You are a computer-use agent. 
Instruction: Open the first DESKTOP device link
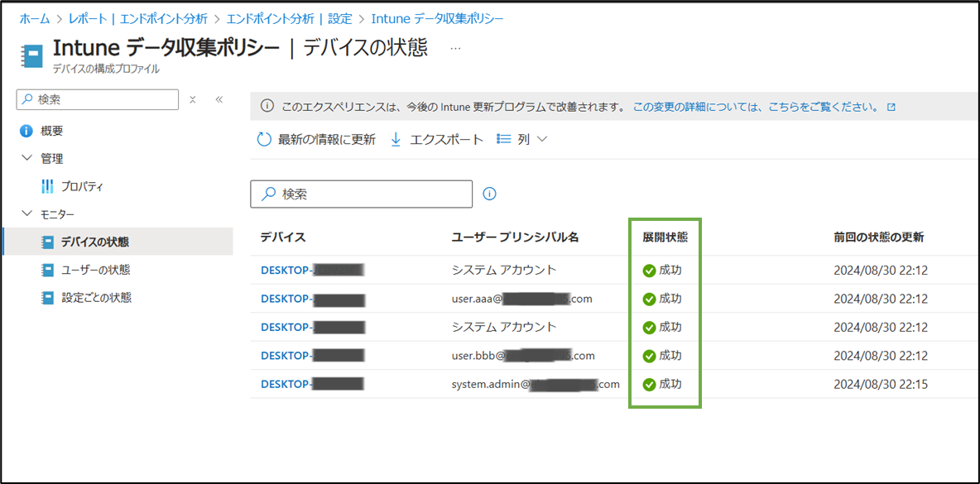tap(313, 270)
